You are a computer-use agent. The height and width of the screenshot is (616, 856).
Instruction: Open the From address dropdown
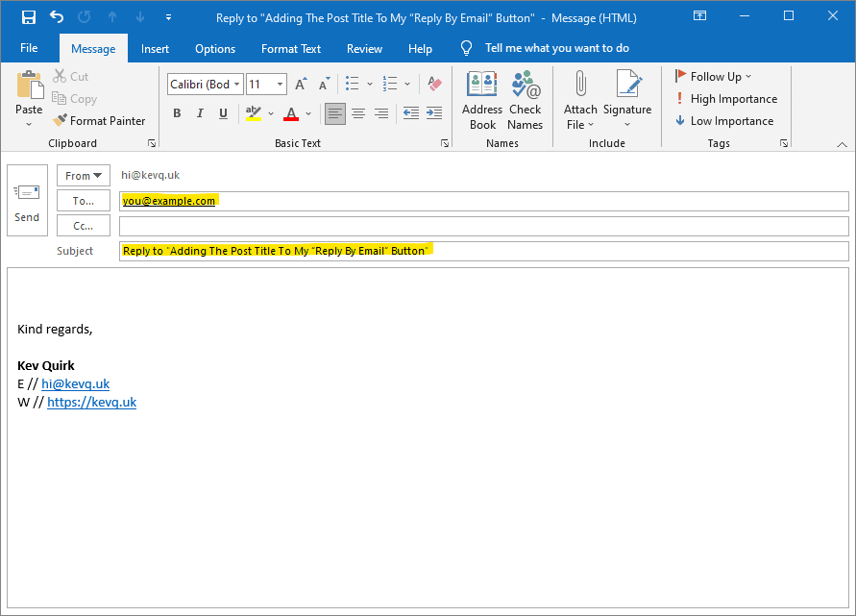coord(83,175)
